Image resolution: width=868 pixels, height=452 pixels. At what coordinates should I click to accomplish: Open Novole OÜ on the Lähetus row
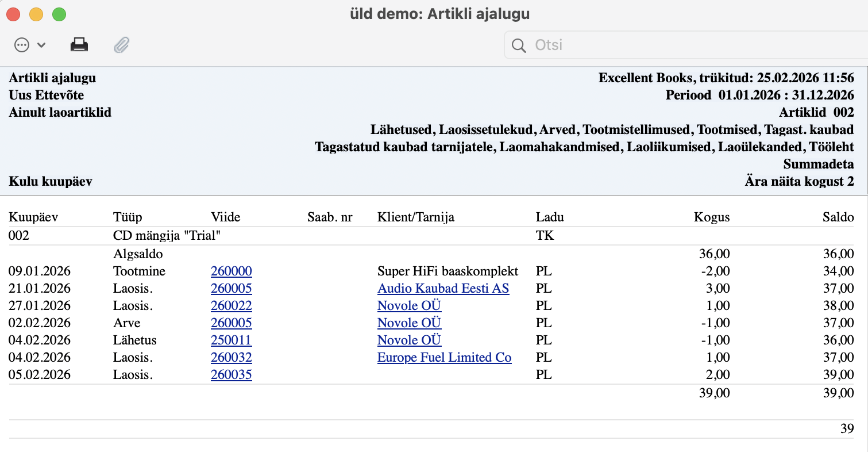(409, 340)
